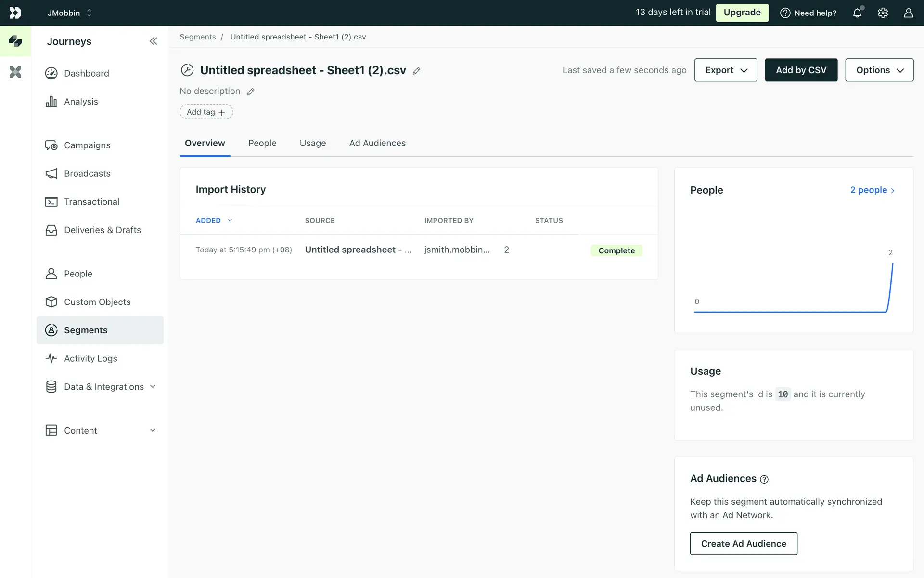Open the JMobbin workspace switcher
Image resolution: width=924 pixels, height=578 pixels.
click(x=69, y=13)
